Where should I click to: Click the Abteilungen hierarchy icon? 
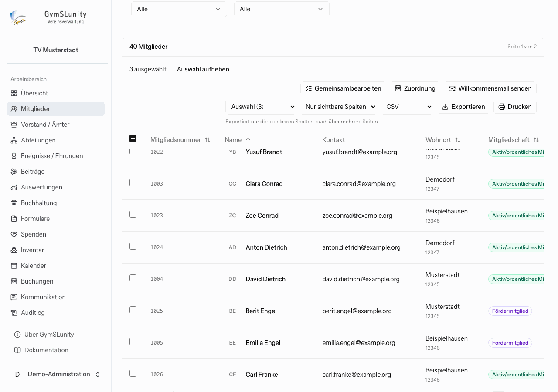[x=14, y=140]
